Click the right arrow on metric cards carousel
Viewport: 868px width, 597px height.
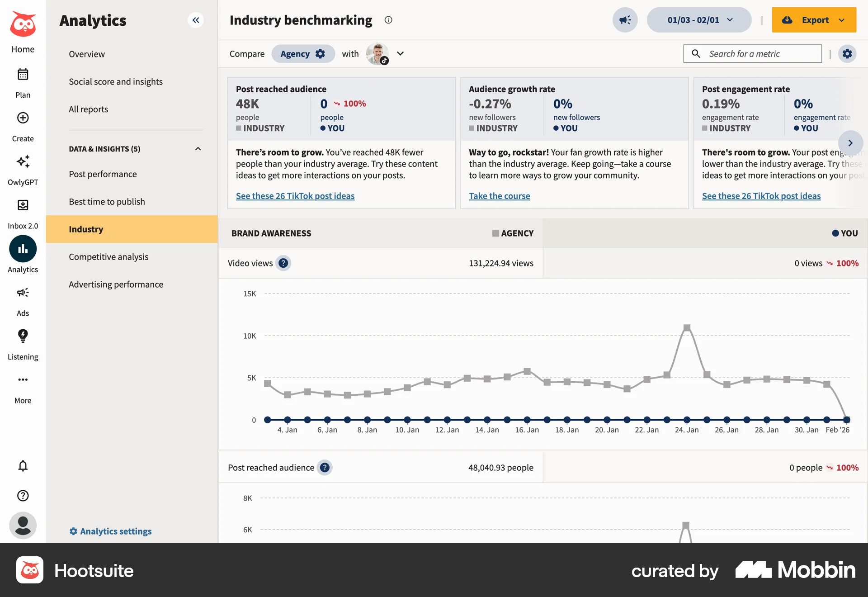pyautogui.click(x=851, y=143)
